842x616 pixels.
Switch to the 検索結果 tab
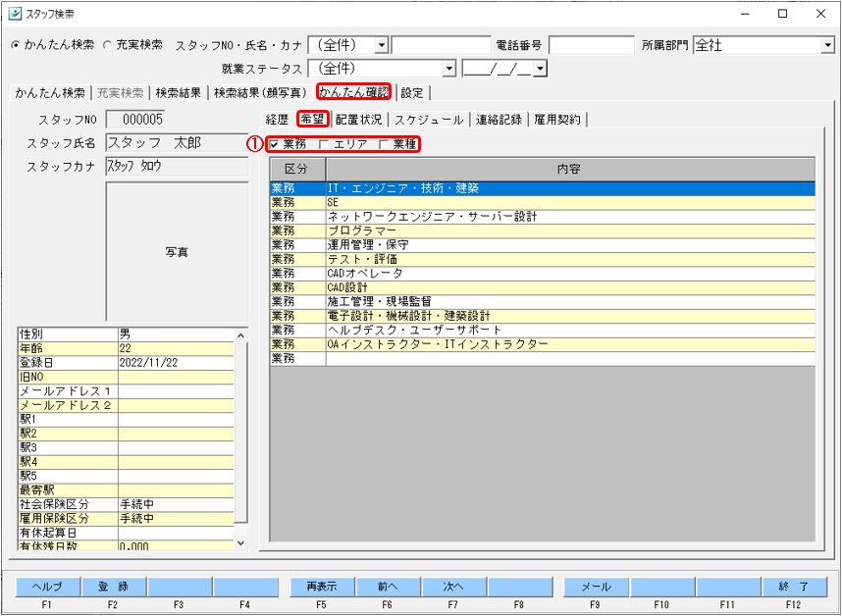point(179,93)
